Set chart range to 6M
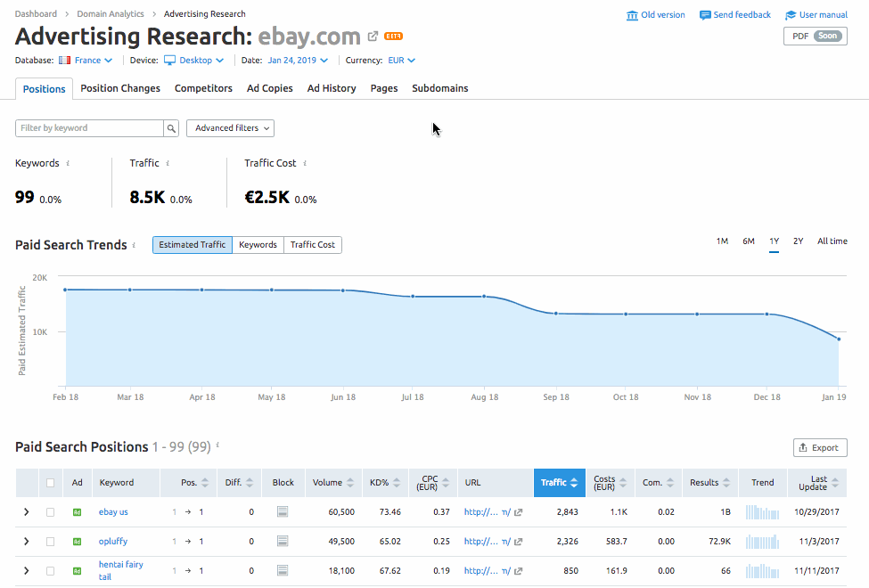The width and height of the screenshot is (869, 588). 749,241
